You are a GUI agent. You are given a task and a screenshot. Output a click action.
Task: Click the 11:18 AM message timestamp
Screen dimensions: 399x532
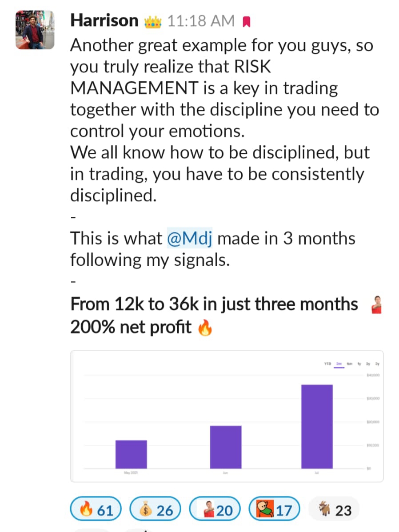coord(201,21)
